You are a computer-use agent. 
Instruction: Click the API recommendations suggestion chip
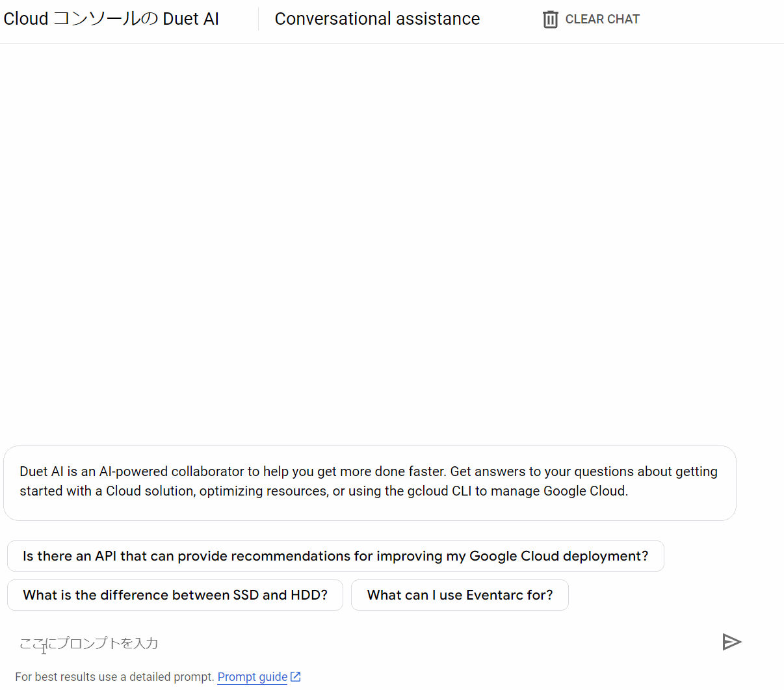(x=335, y=555)
